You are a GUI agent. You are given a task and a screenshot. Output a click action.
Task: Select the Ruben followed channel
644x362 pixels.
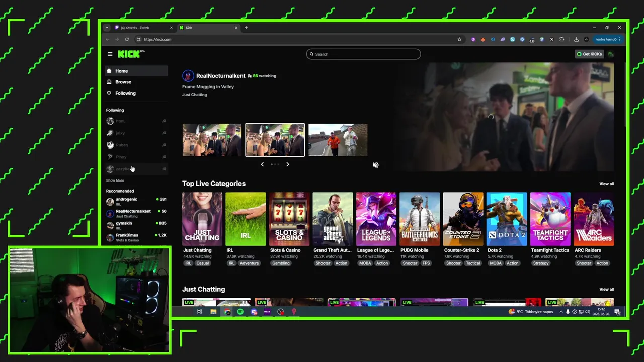pyautogui.click(x=136, y=145)
